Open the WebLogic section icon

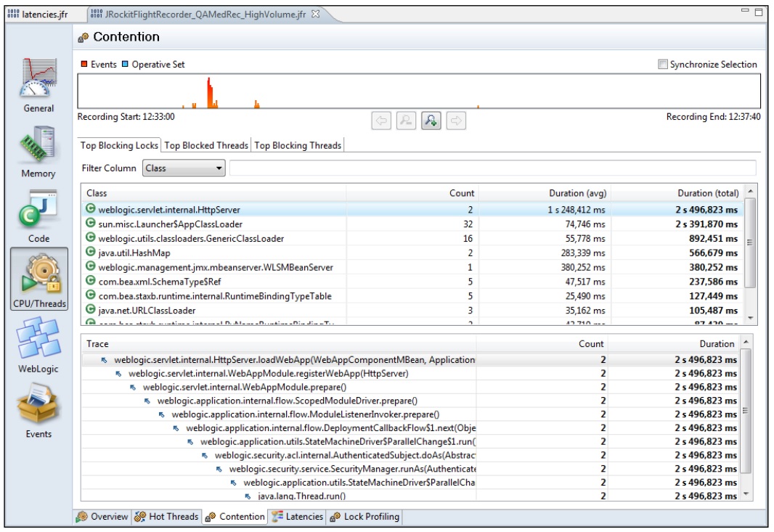(38, 343)
